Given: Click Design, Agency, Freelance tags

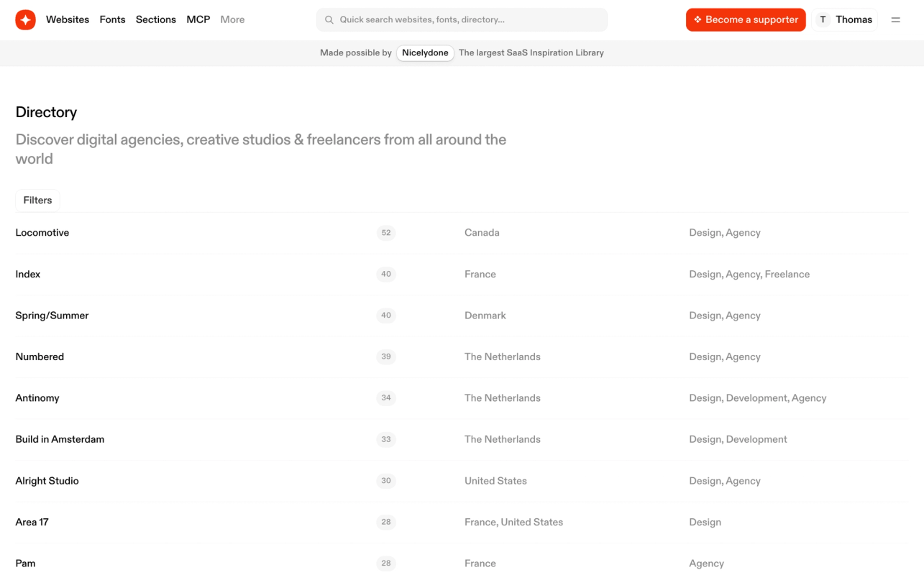Looking at the screenshot, I should (x=749, y=275).
